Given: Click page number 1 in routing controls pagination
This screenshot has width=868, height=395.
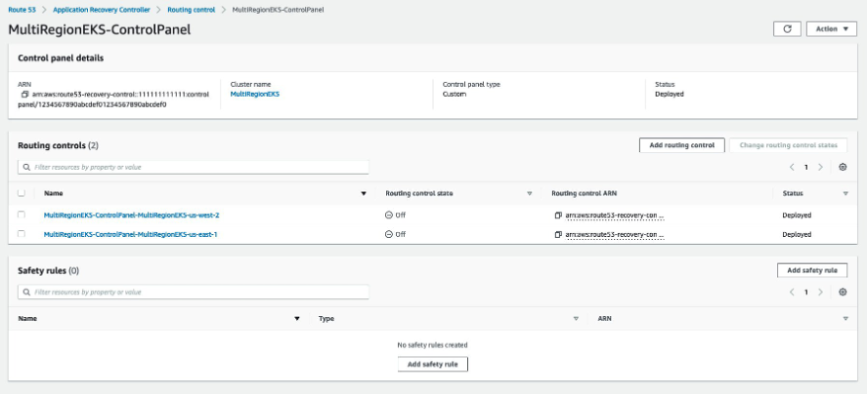Looking at the screenshot, I should click(806, 167).
